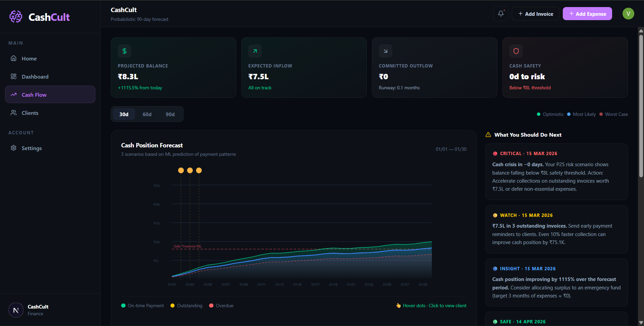644x326 pixels.
Task: Click the red CRITICAL status dot
Action: pos(495,153)
